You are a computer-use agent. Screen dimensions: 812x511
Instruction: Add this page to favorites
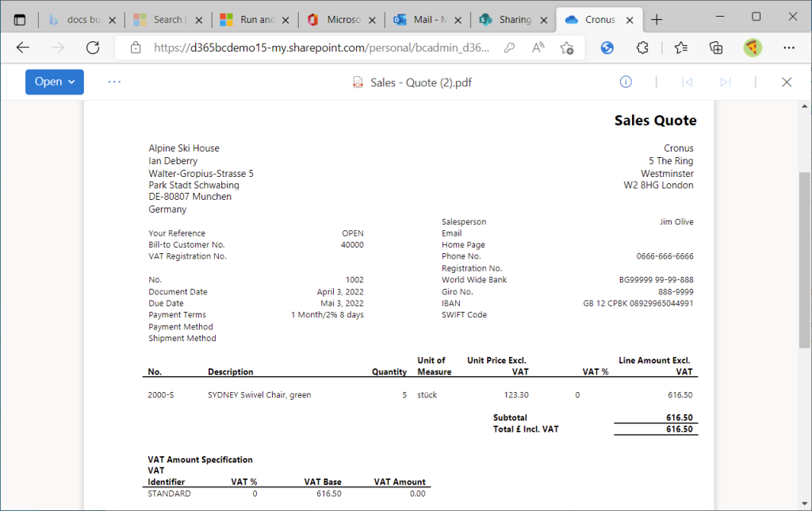(x=567, y=48)
